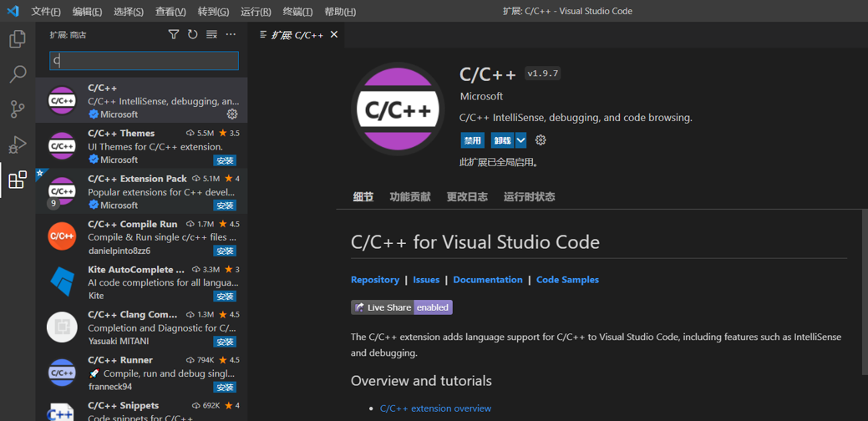Open the 转到(G) menu
Viewport: 868px width, 421px height.
click(x=213, y=12)
